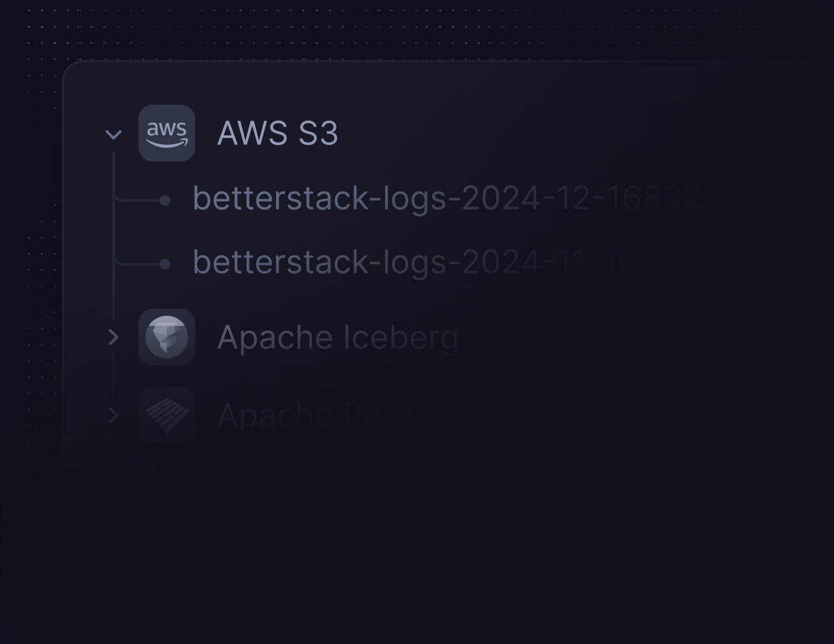Click the Apache Iceberg logo icon
The height and width of the screenshot is (644, 834).
167,337
